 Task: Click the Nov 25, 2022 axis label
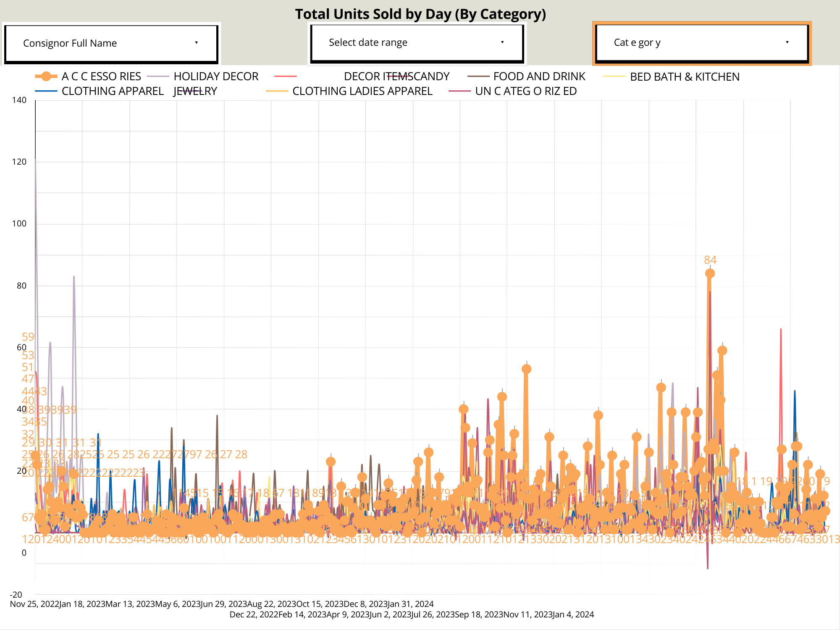34,604
